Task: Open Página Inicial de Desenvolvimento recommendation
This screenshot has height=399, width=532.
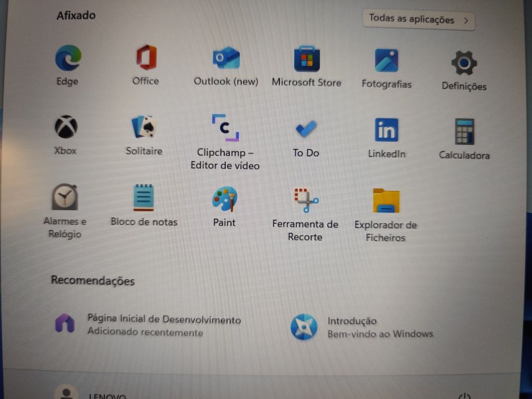Action: point(148,325)
